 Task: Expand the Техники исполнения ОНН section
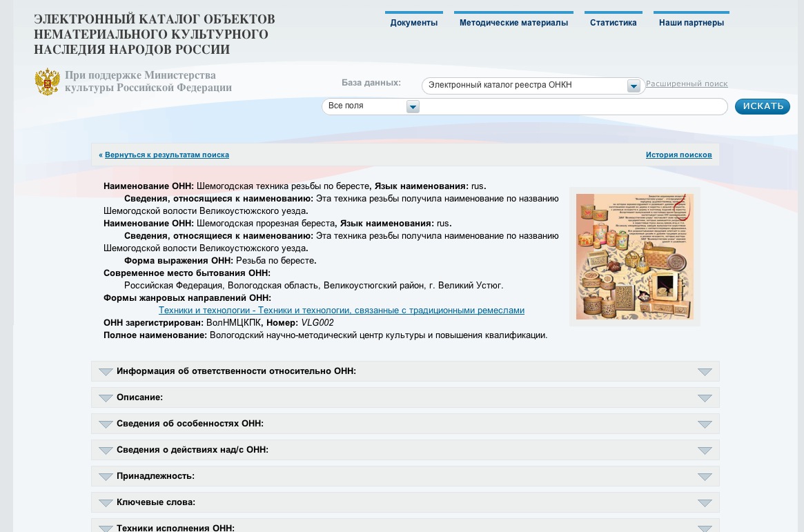[x=405, y=526]
